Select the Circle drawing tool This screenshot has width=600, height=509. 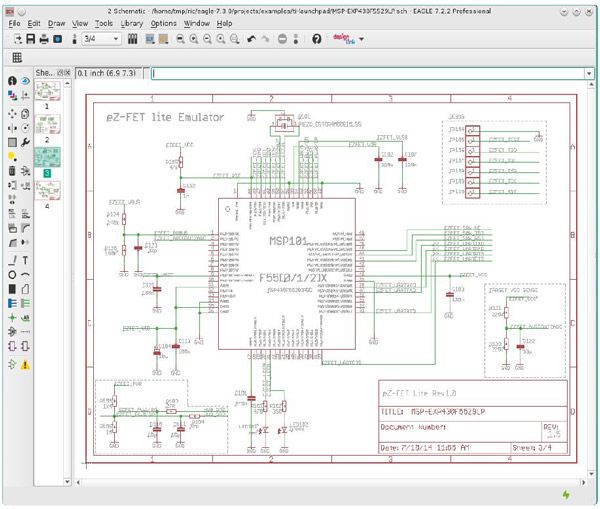coord(12,275)
